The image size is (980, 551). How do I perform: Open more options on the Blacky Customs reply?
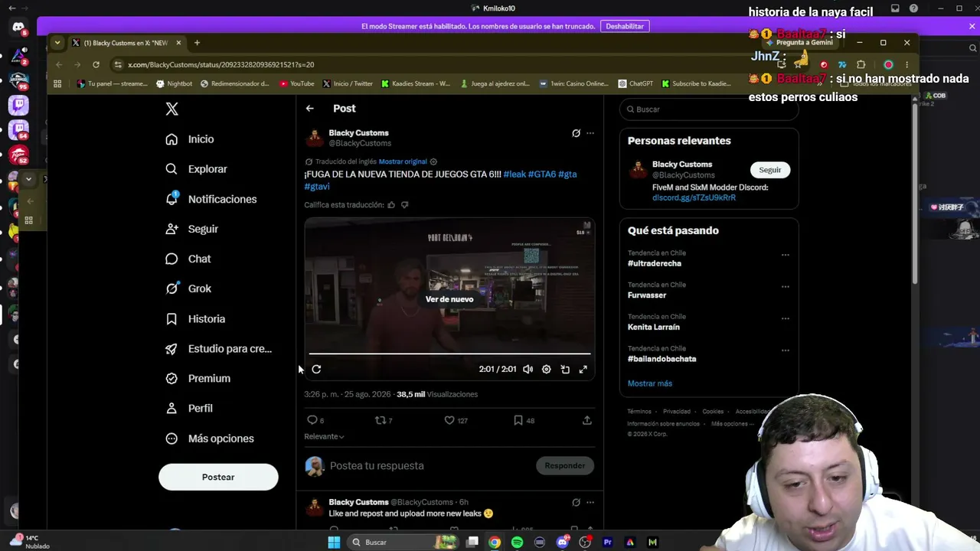click(590, 503)
